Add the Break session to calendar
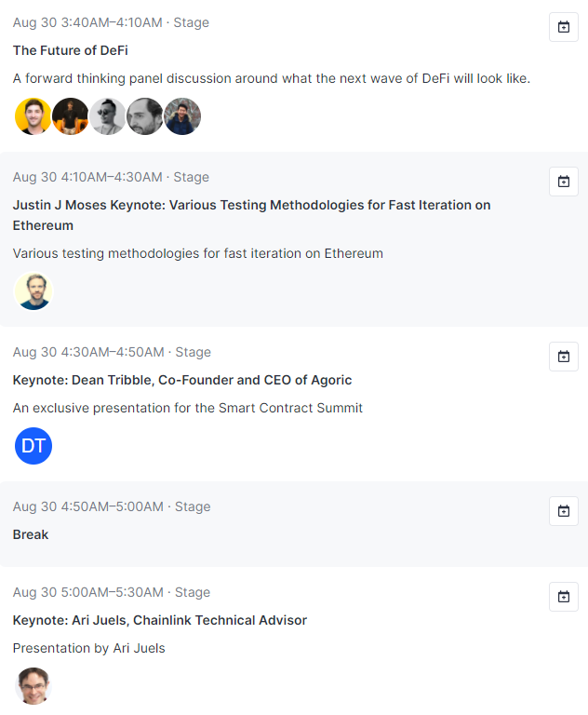 pyautogui.click(x=563, y=511)
